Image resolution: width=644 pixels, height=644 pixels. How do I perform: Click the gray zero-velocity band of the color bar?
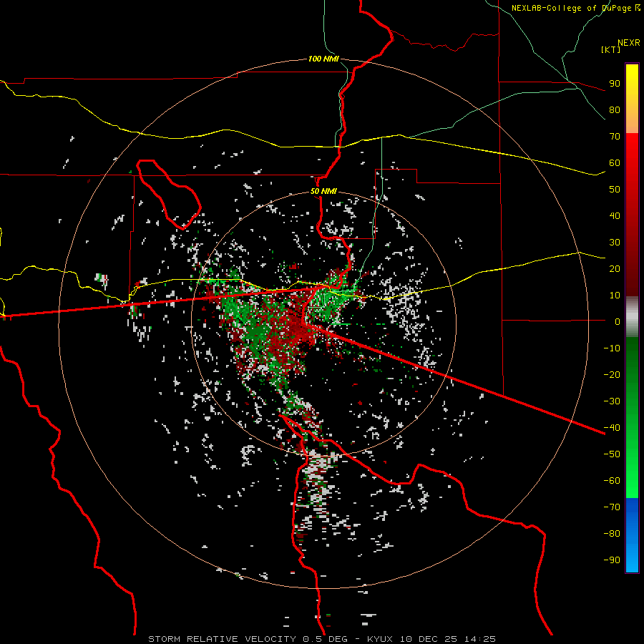632,317
